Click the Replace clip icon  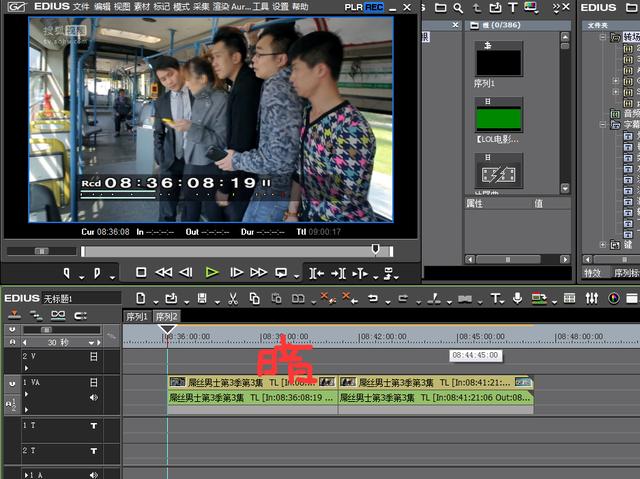pos(298,299)
